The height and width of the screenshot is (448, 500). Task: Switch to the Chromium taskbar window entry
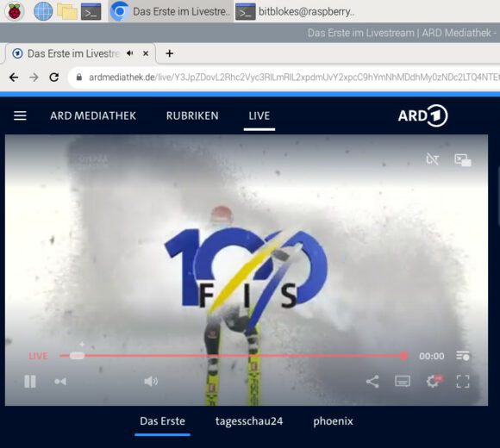(171, 11)
